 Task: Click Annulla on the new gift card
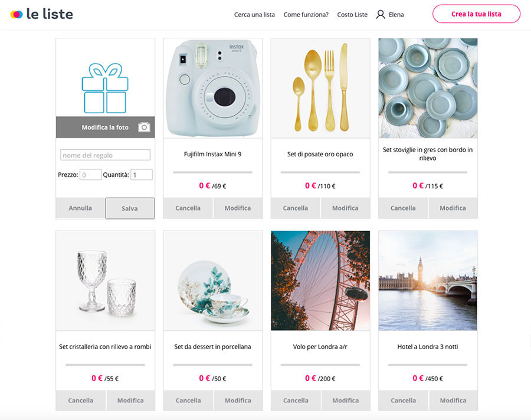point(80,208)
